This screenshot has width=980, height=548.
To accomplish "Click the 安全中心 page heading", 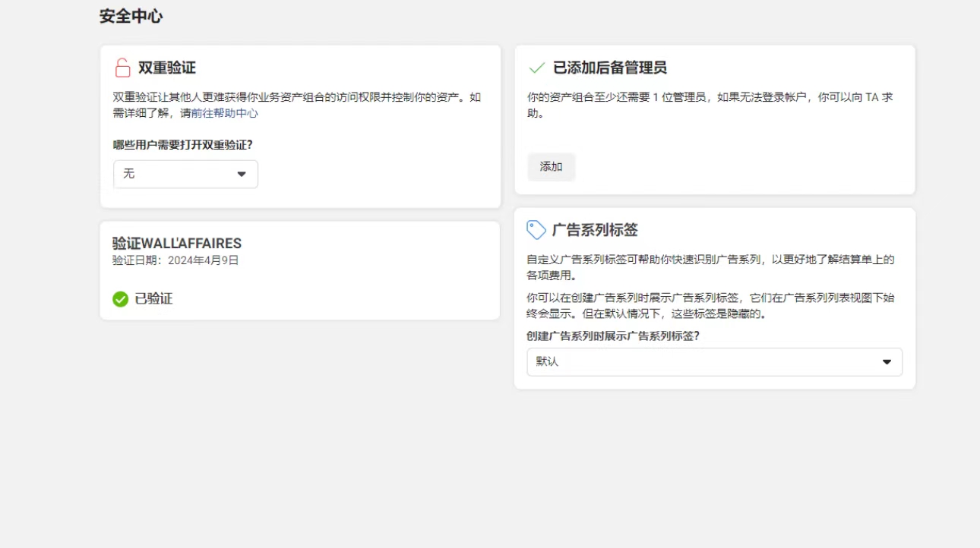I will click(131, 16).
